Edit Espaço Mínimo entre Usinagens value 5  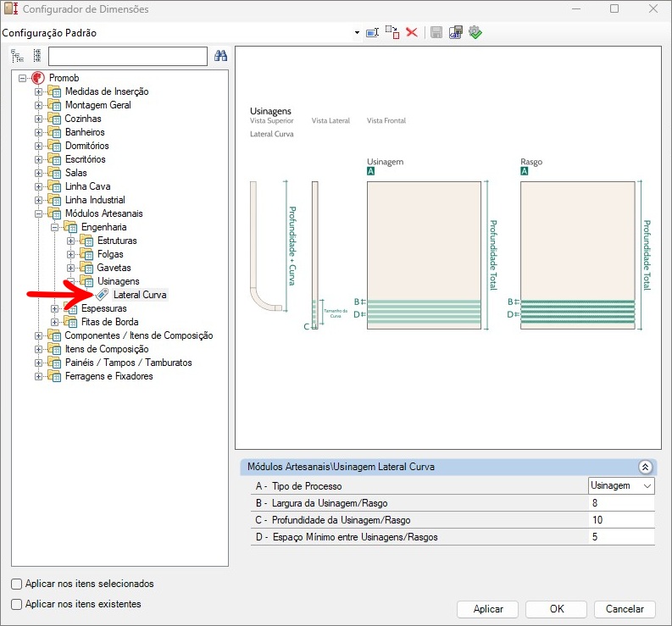click(x=621, y=536)
